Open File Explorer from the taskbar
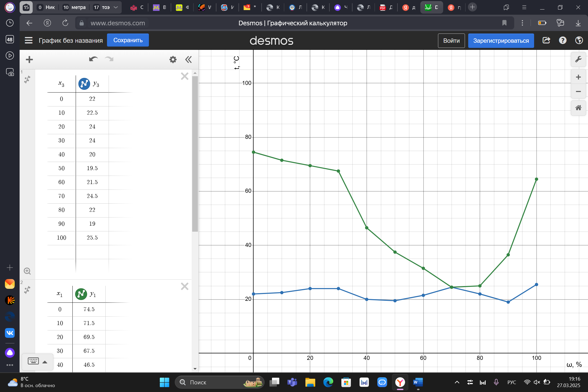588x392 pixels. [x=310, y=382]
